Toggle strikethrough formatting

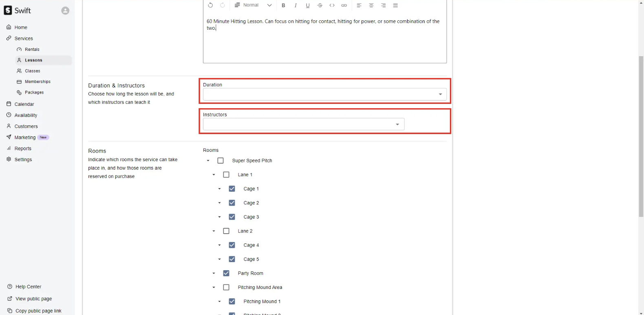(x=320, y=5)
